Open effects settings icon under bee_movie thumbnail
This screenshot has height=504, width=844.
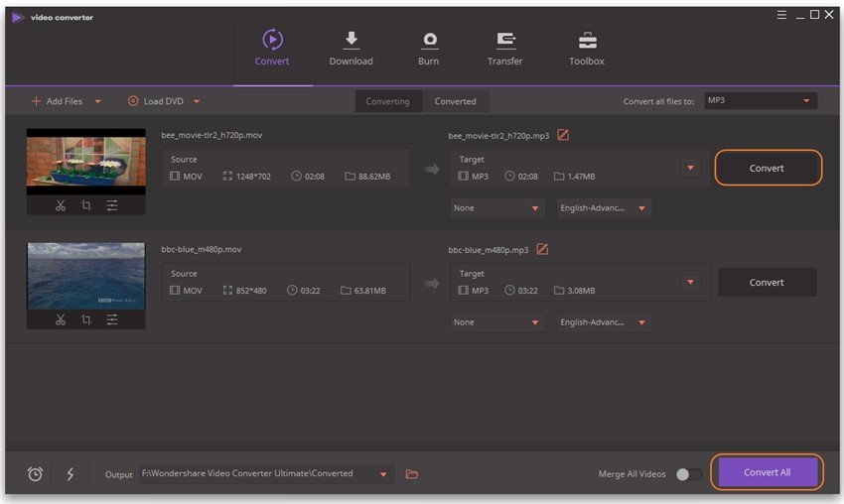(112, 205)
